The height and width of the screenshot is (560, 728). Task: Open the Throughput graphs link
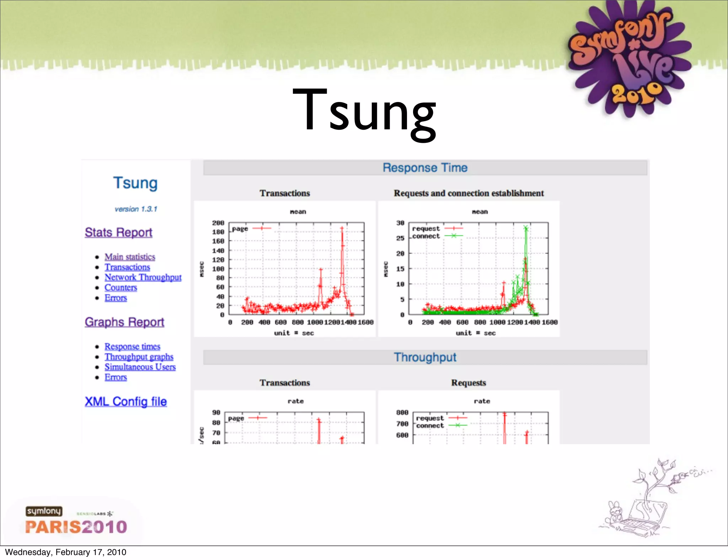click(x=139, y=357)
